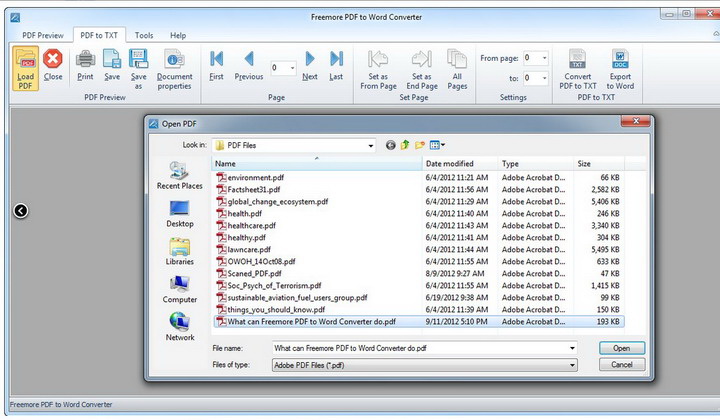Switch to the PDF Preview tab
The image size is (720, 420).
click(43, 35)
